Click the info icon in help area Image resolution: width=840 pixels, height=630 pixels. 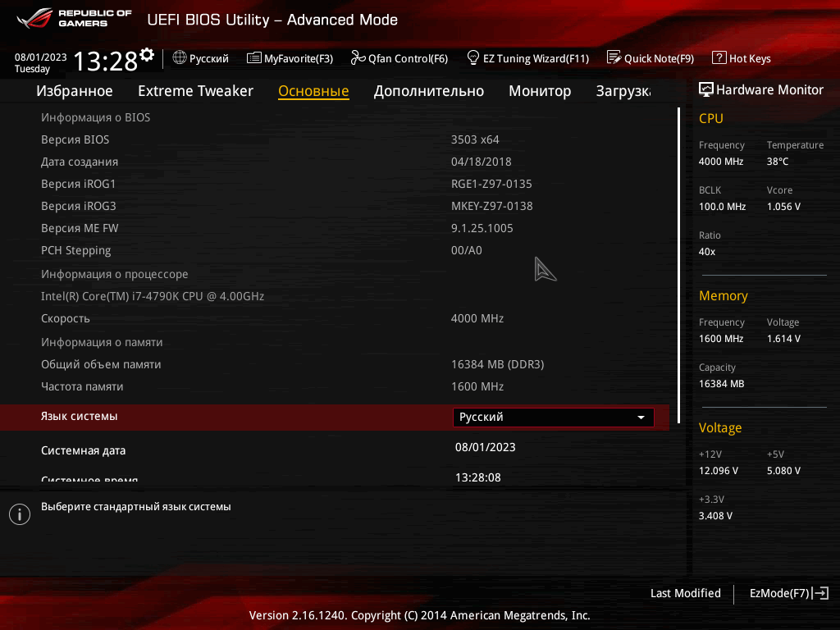[20, 514]
